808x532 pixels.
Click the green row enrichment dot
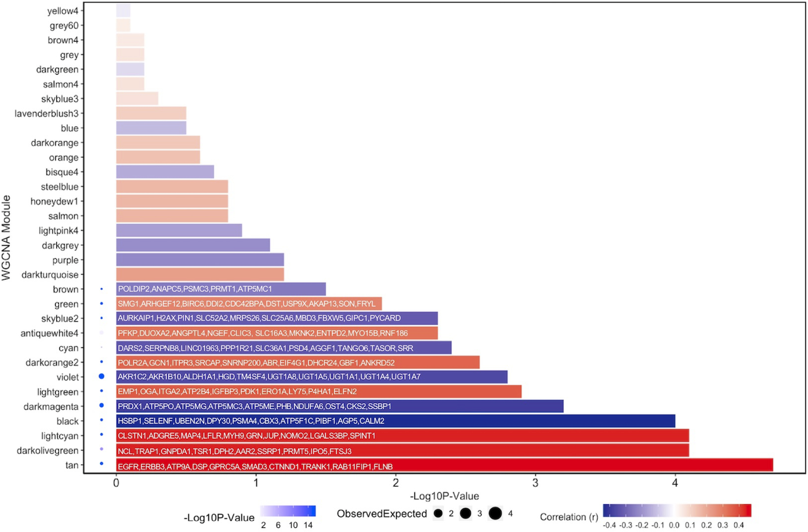click(x=101, y=304)
